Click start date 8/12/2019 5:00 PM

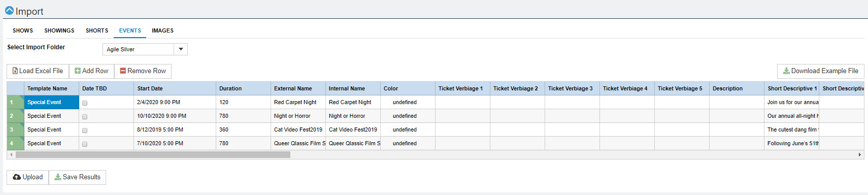coord(175,129)
